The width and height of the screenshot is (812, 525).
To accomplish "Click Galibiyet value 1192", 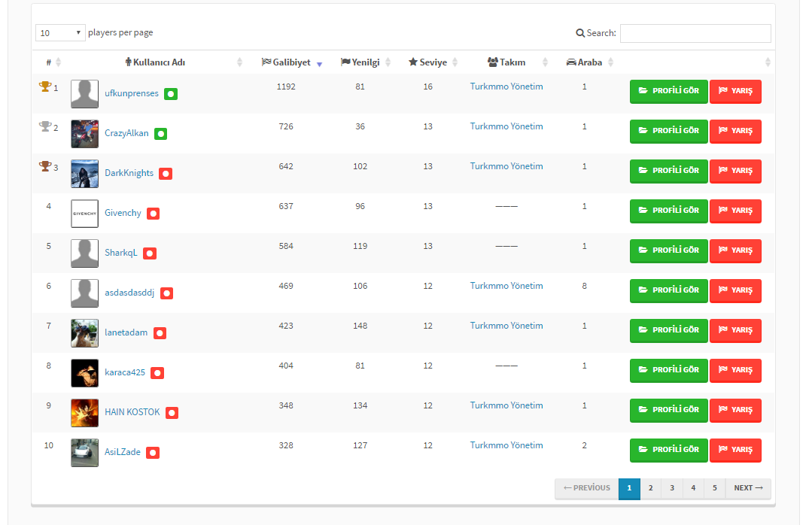I will [x=286, y=86].
